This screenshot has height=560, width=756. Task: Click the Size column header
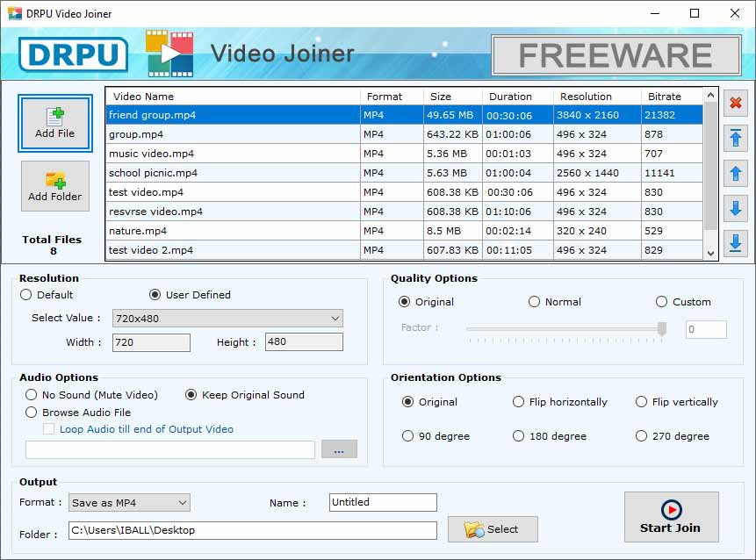[x=453, y=97]
